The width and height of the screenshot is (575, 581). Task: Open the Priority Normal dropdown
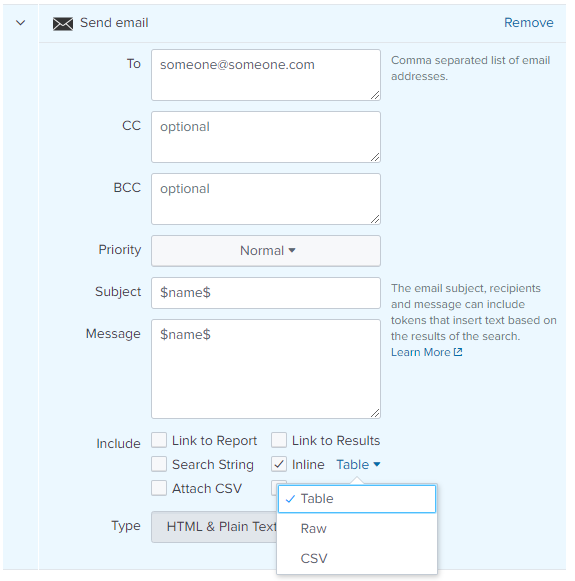[266, 251]
